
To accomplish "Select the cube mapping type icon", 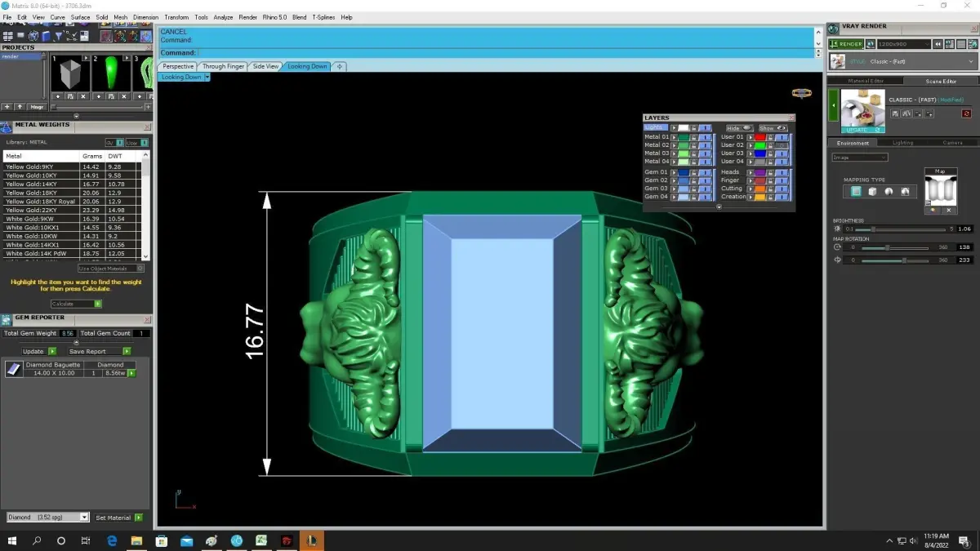I will [872, 191].
